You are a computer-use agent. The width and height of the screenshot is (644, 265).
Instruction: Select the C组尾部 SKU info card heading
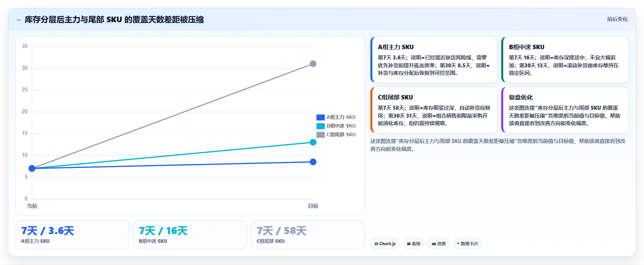pos(395,97)
